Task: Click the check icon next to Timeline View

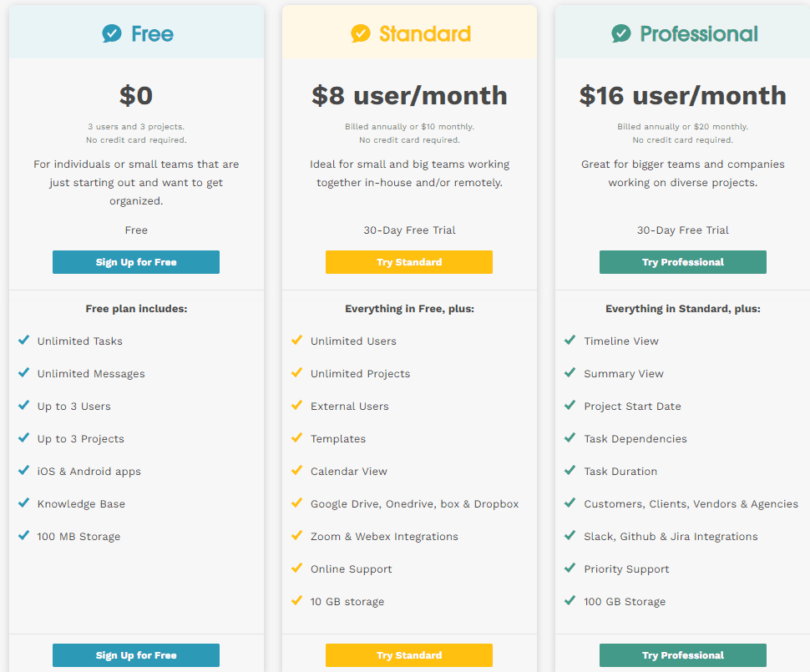Action: (x=569, y=340)
